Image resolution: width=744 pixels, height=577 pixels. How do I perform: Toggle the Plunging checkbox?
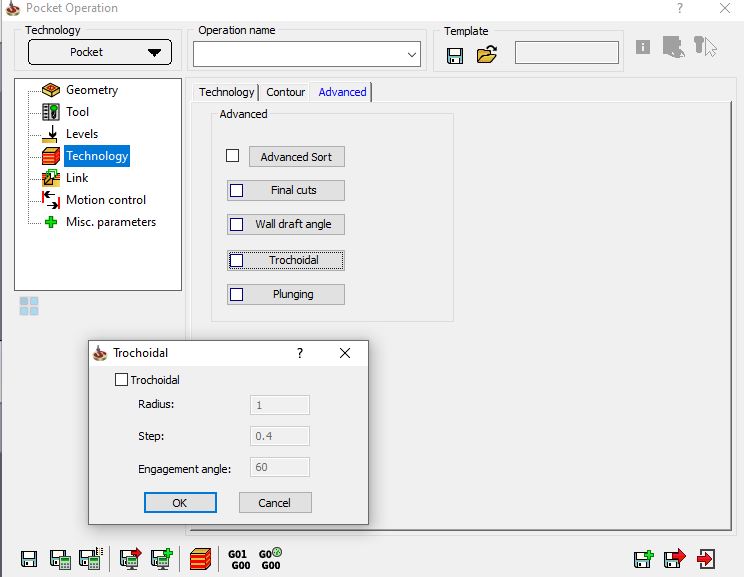[237, 294]
